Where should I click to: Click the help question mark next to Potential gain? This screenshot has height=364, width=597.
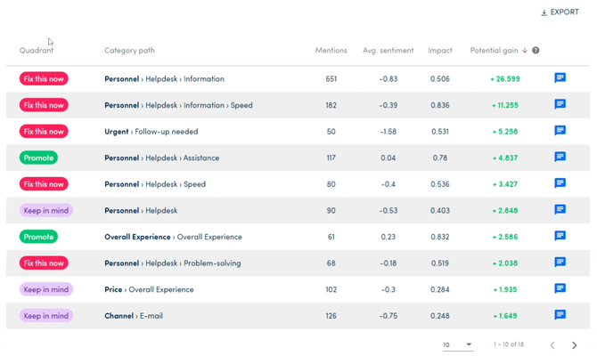tap(536, 51)
